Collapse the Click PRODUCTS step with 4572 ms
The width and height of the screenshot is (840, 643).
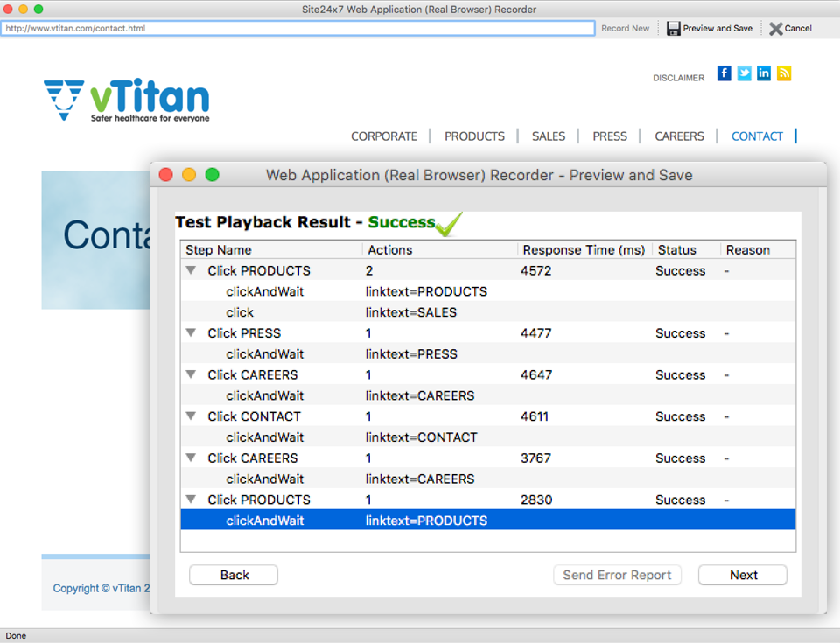[x=191, y=270]
